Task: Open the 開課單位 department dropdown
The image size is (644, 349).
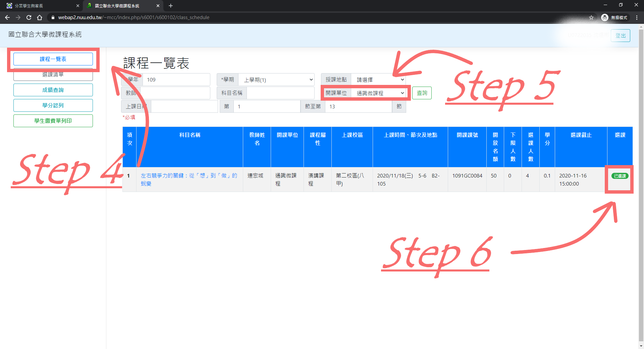Action: tap(379, 93)
